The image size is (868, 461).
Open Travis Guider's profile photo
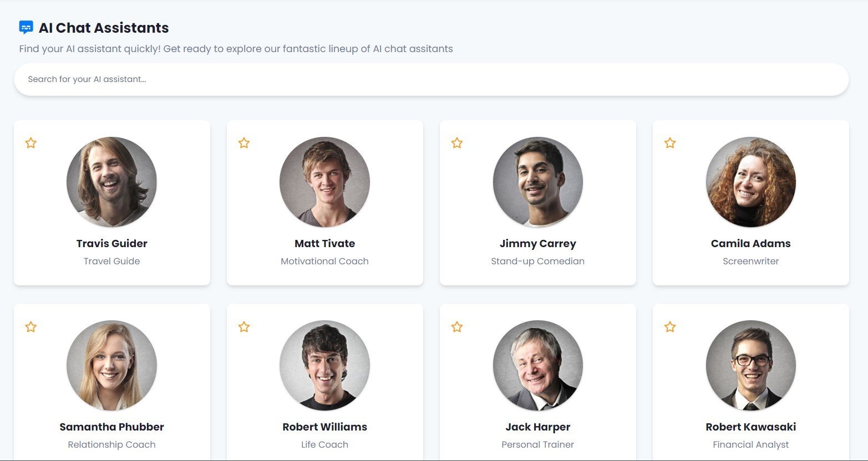click(111, 182)
